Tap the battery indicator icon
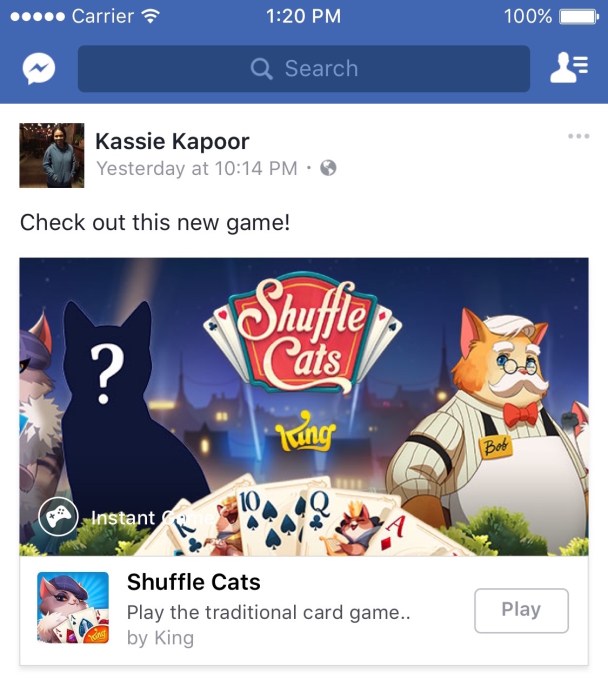608x680 pixels. [579, 17]
